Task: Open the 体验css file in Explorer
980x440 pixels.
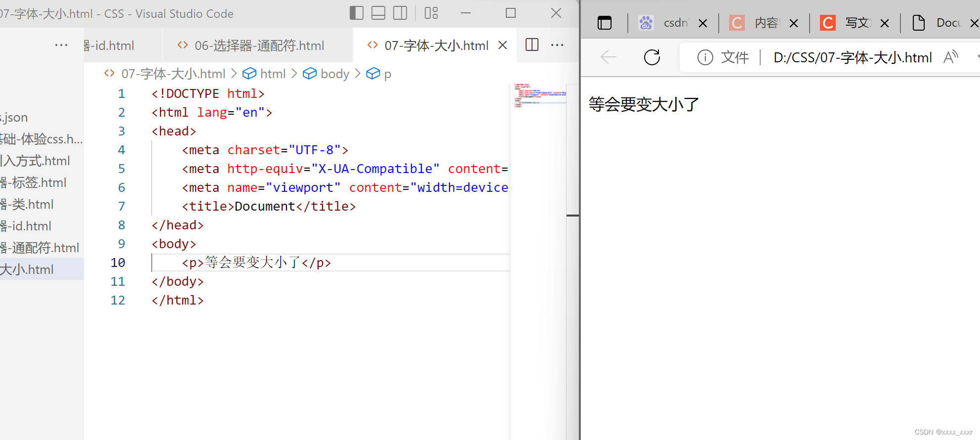Action: click(x=42, y=139)
